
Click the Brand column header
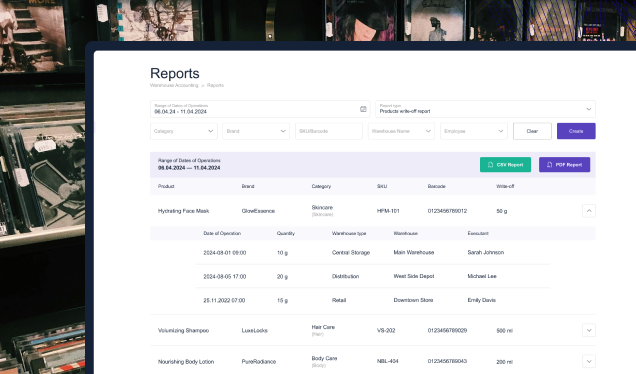pos(248,186)
